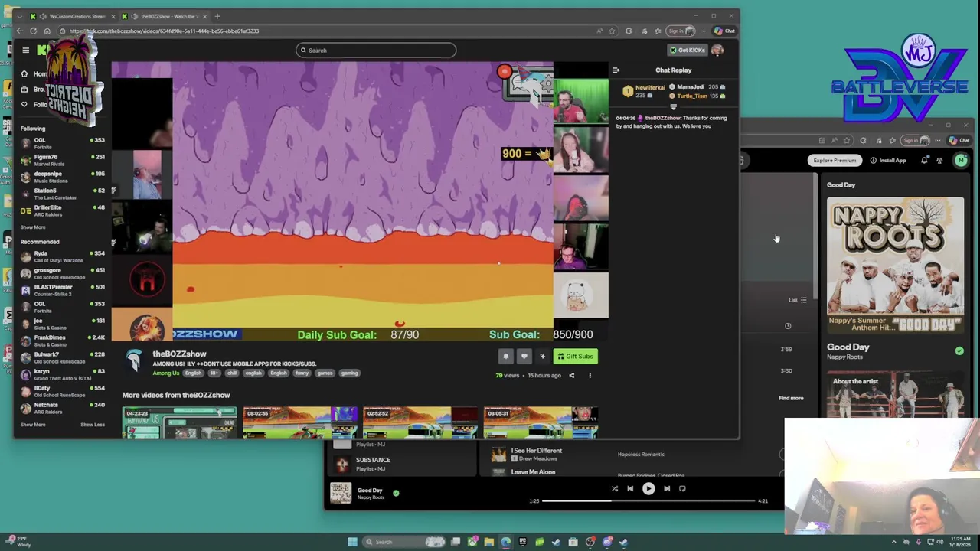Viewport: 980px width, 551px height.
Task: Click the gaming tag
Action: coord(349,373)
